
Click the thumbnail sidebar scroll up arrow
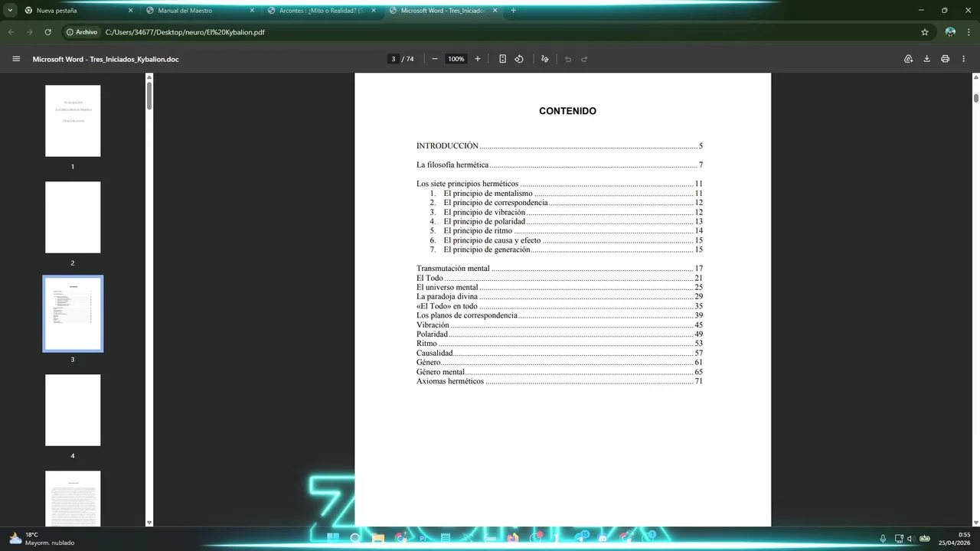(149, 77)
